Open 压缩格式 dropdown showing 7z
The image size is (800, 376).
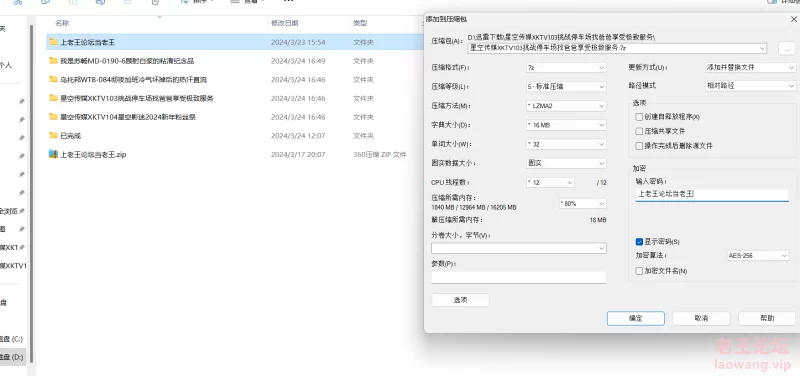566,67
